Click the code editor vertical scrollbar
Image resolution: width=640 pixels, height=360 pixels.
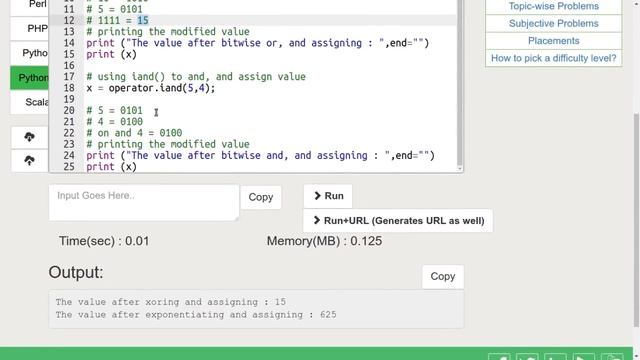(x=460, y=82)
